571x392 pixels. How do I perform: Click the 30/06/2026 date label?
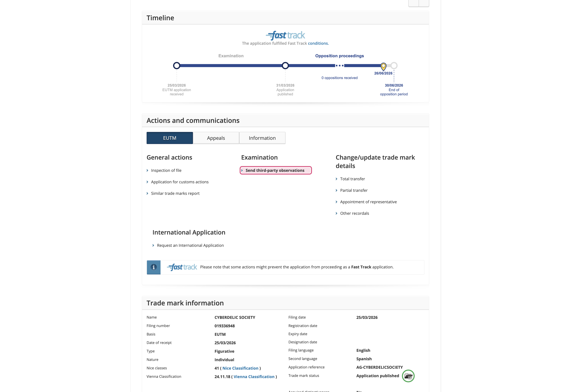394,85
